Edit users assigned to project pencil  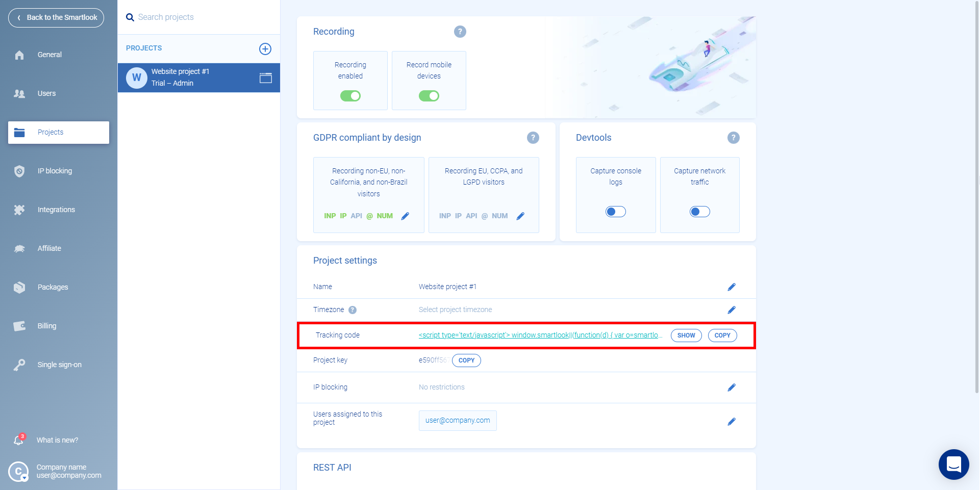(x=732, y=422)
